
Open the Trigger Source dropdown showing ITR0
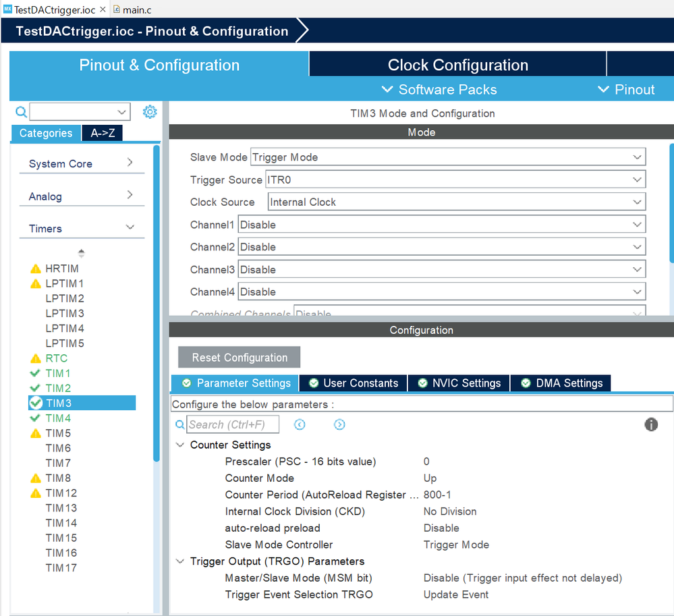pyautogui.click(x=455, y=179)
